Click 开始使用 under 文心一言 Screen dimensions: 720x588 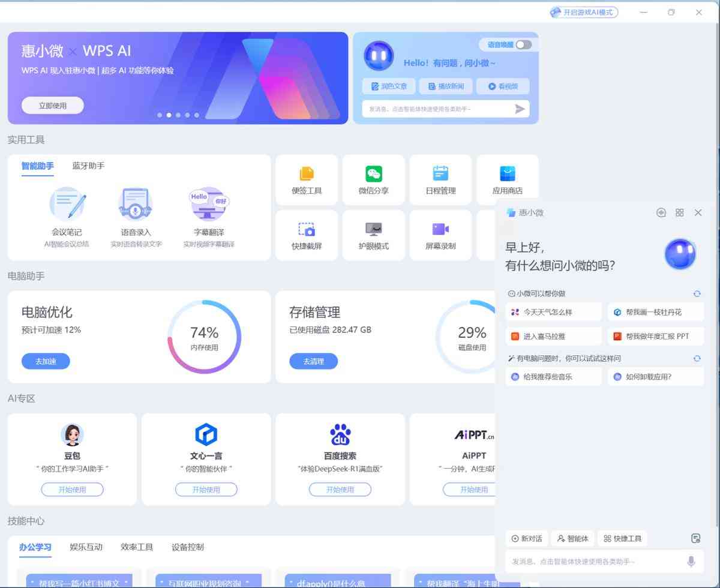206,489
